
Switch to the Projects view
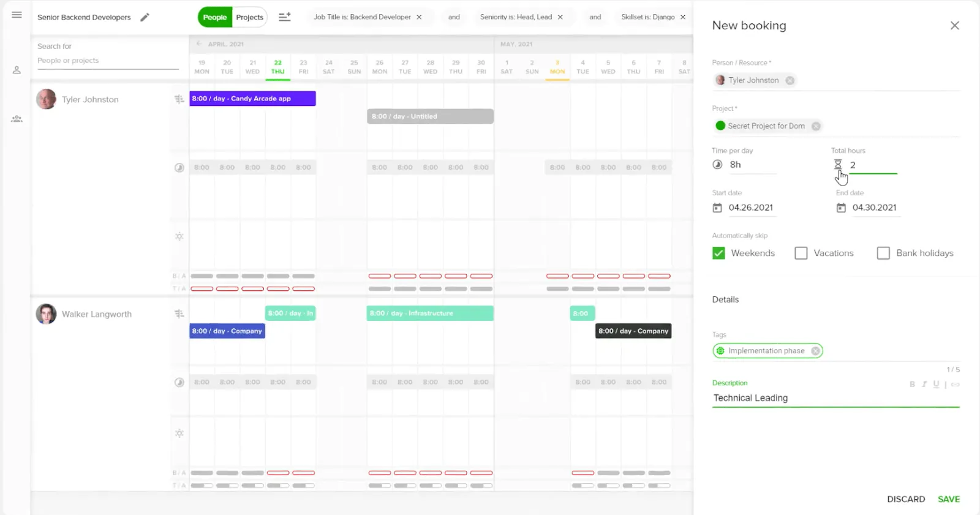click(250, 17)
